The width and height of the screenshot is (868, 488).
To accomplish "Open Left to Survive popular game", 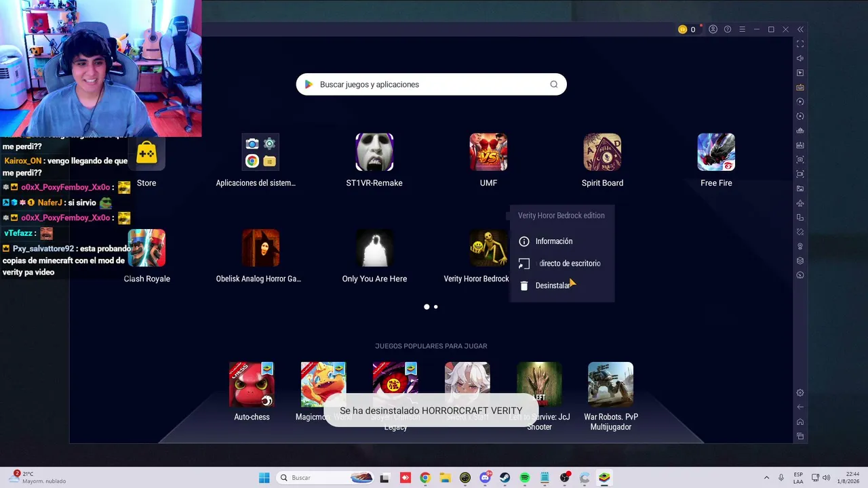I will [539, 384].
